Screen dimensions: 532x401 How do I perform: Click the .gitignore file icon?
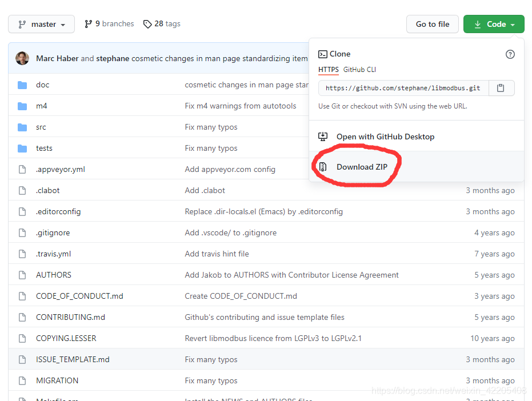click(22, 232)
